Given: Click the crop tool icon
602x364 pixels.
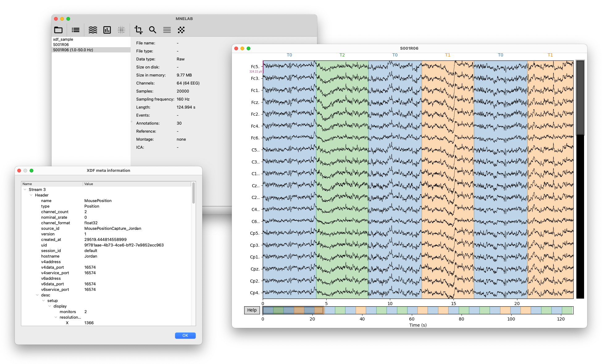Looking at the screenshot, I should tap(138, 30).
